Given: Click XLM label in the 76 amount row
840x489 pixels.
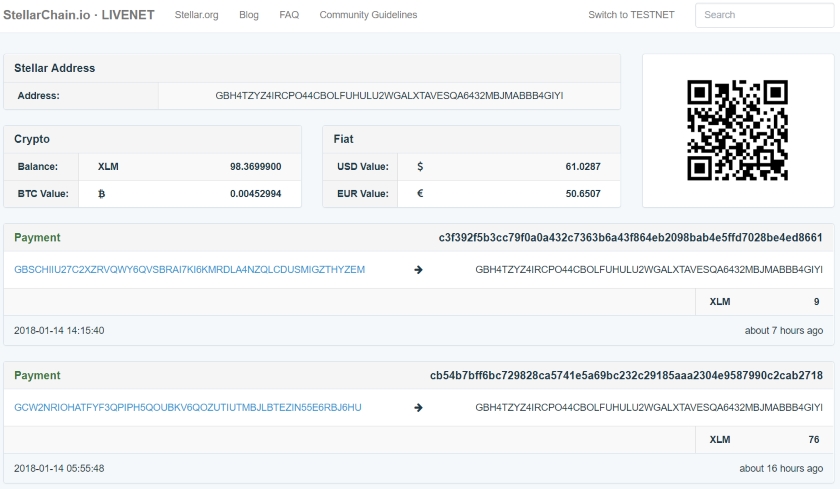Looking at the screenshot, I should pyautogui.click(x=719, y=440).
